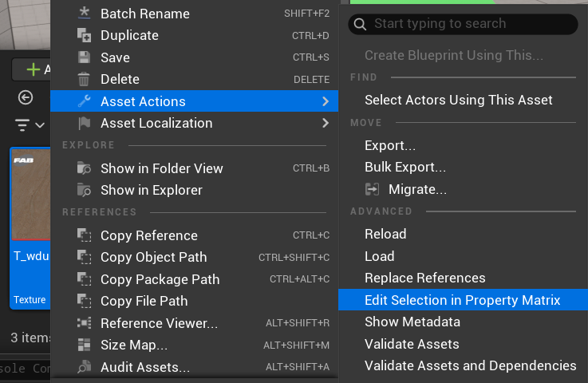
Task: Go back with content browser arrow icon
Action: 26,98
